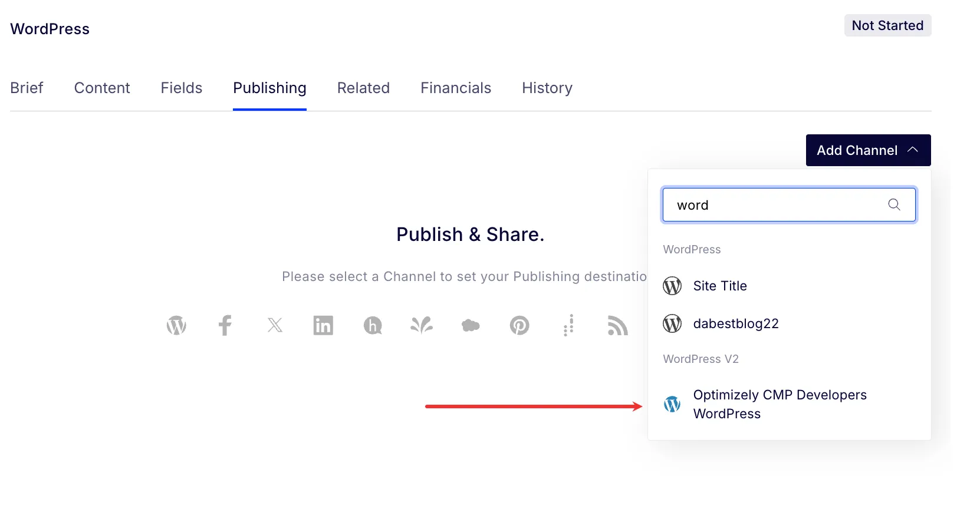Click the Sprout leaf channel icon
Viewport: 980px width, 509px height.
click(x=422, y=325)
